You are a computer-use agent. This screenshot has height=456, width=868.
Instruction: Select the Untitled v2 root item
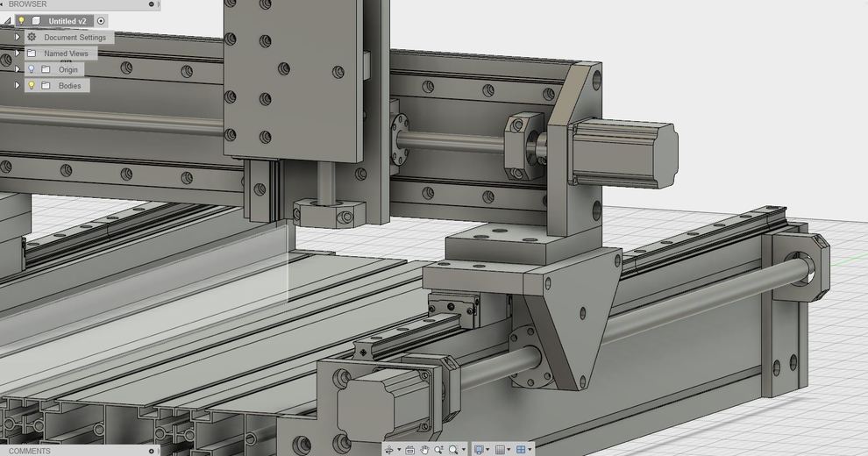pyautogui.click(x=68, y=21)
